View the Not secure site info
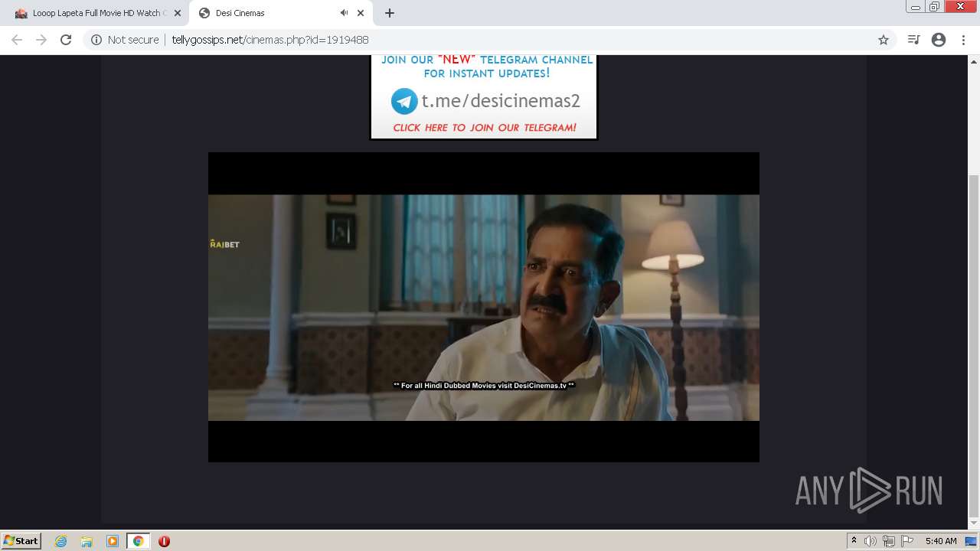Screen dimensions: 980x551 (x=125, y=40)
